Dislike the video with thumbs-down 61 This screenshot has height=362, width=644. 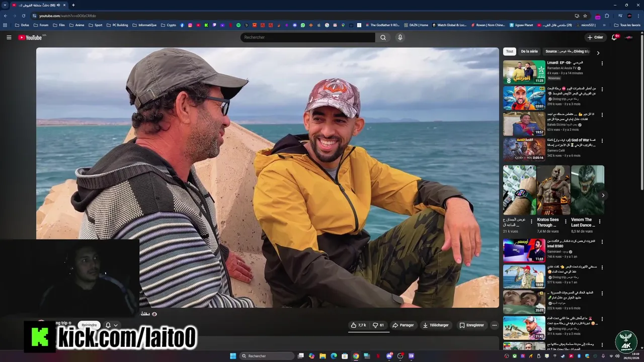pyautogui.click(x=378, y=325)
